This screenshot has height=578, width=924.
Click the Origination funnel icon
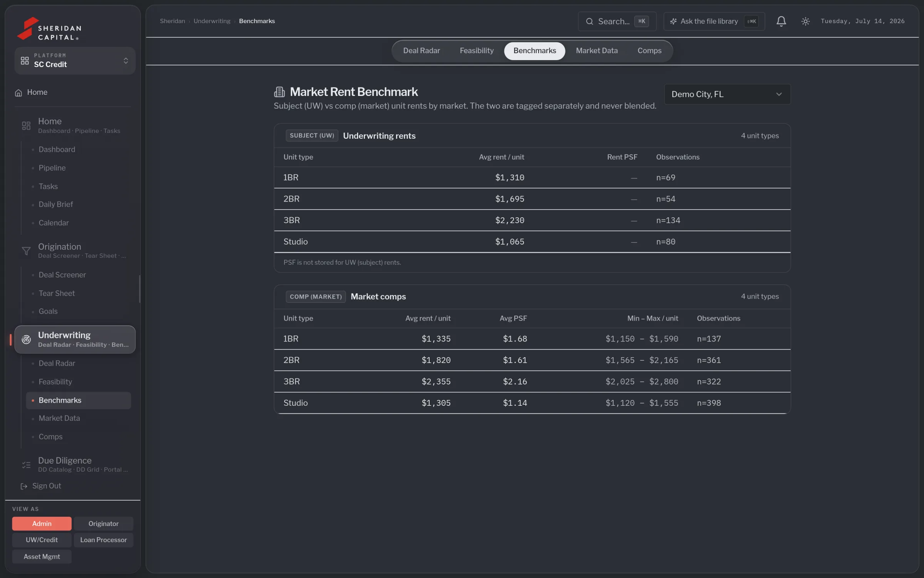(x=26, y=251)
